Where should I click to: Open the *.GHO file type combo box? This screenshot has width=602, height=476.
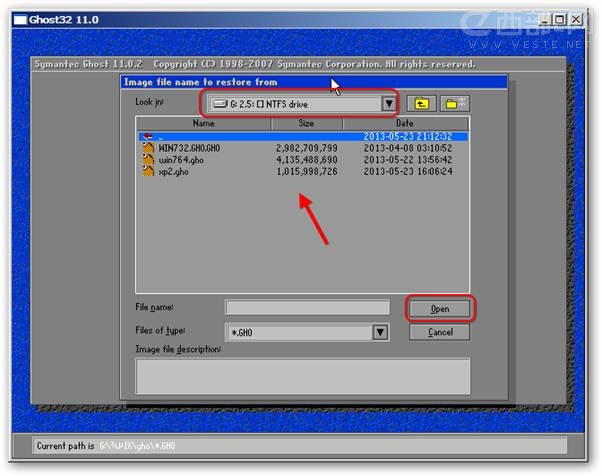[x=298, y=332]
